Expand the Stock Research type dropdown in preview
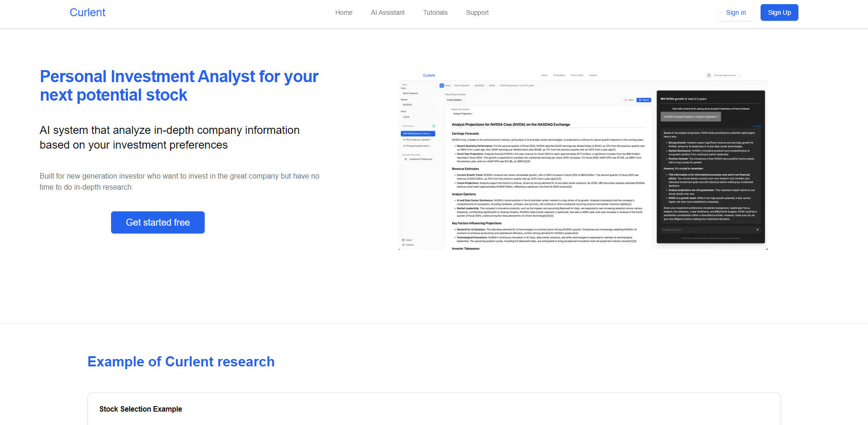 tap(417, 93)
